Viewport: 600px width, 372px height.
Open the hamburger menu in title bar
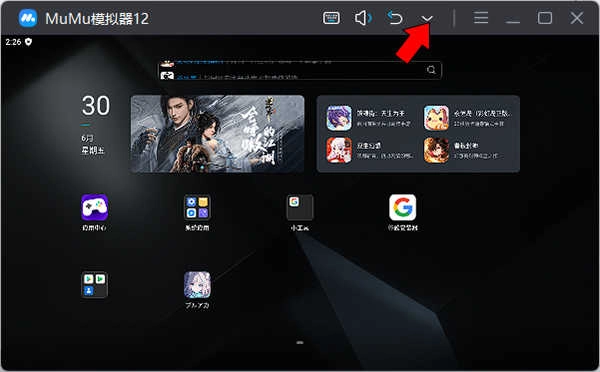pyautogui.click(x=481, y=18)
